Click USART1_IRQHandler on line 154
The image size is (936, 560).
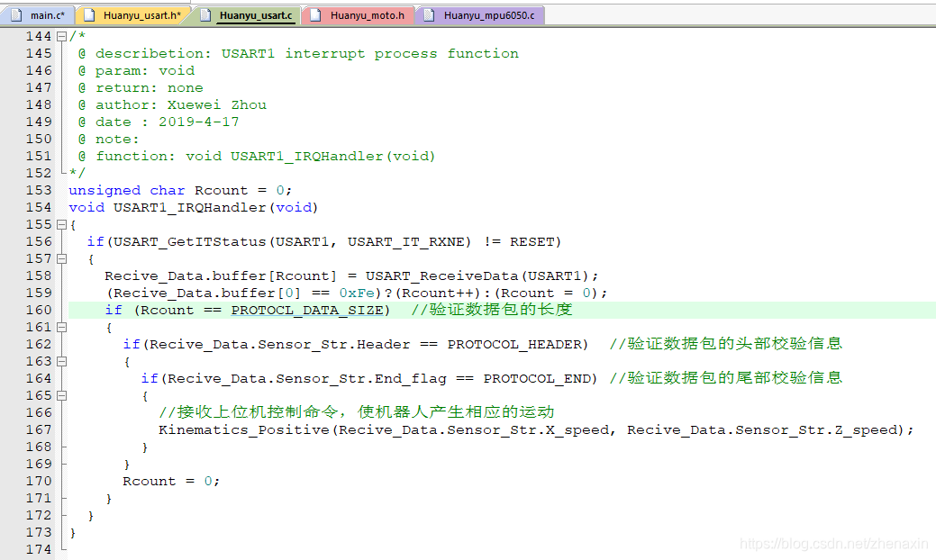point(189,208)
